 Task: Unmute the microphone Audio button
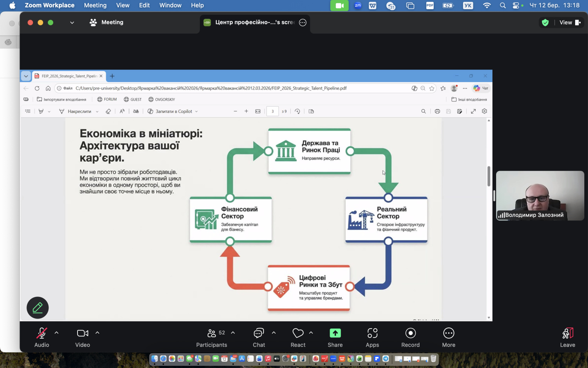42,337
